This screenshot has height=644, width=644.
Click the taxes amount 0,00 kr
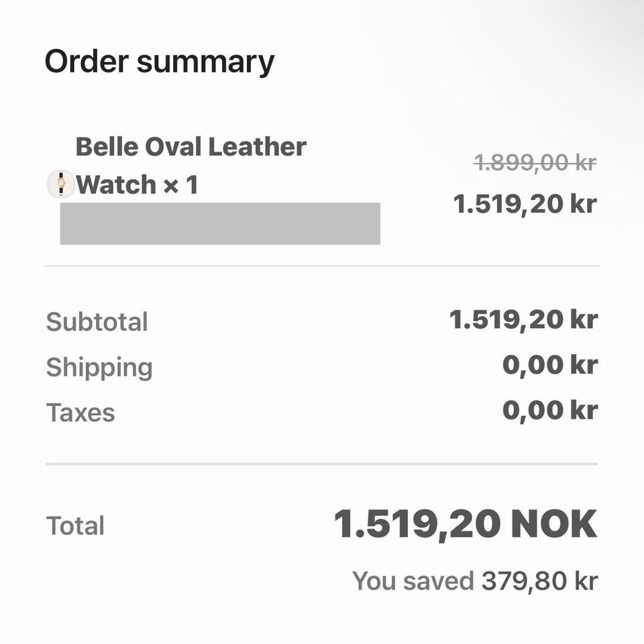[550, 411]
